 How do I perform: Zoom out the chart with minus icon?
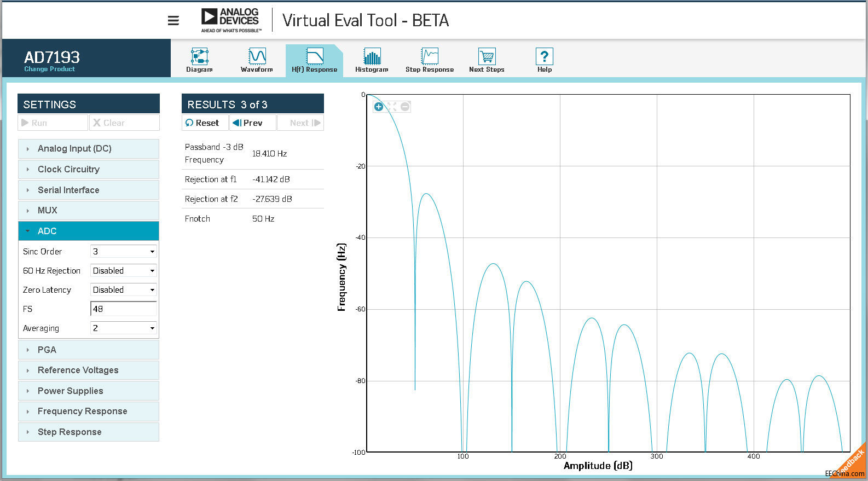coord(405,107)
